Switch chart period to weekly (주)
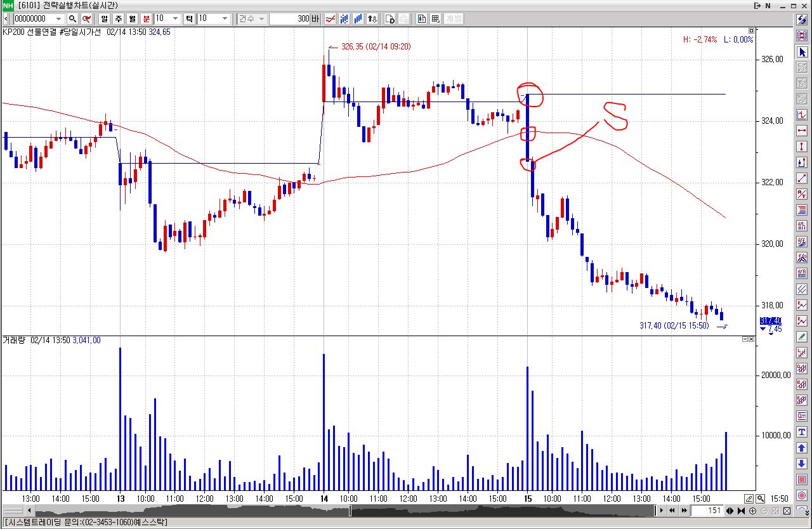This screenshot has width=812, height=529. point(118,19)
